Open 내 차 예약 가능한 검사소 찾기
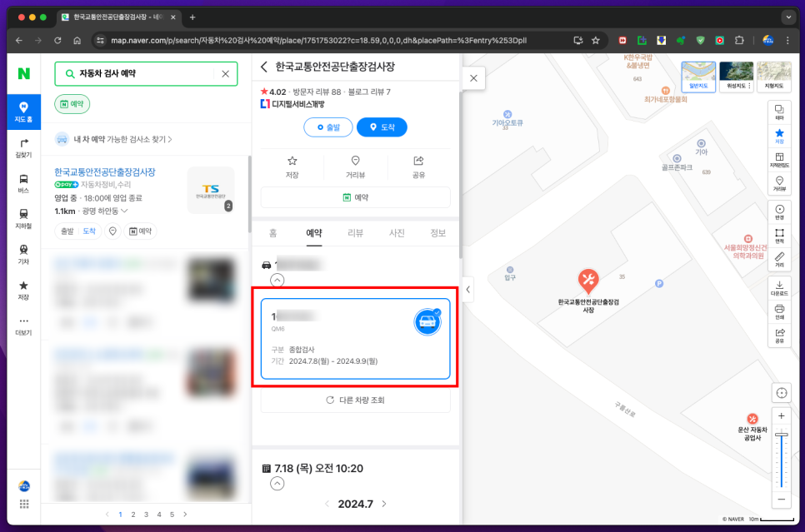 point(122,139)
